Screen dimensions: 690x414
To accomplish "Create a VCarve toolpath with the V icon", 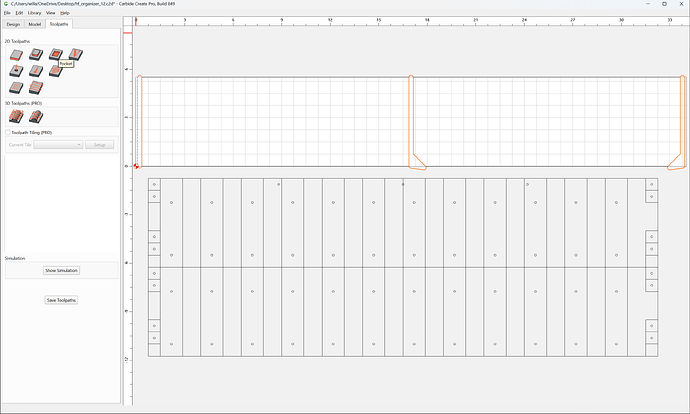I will click(76, 54).
